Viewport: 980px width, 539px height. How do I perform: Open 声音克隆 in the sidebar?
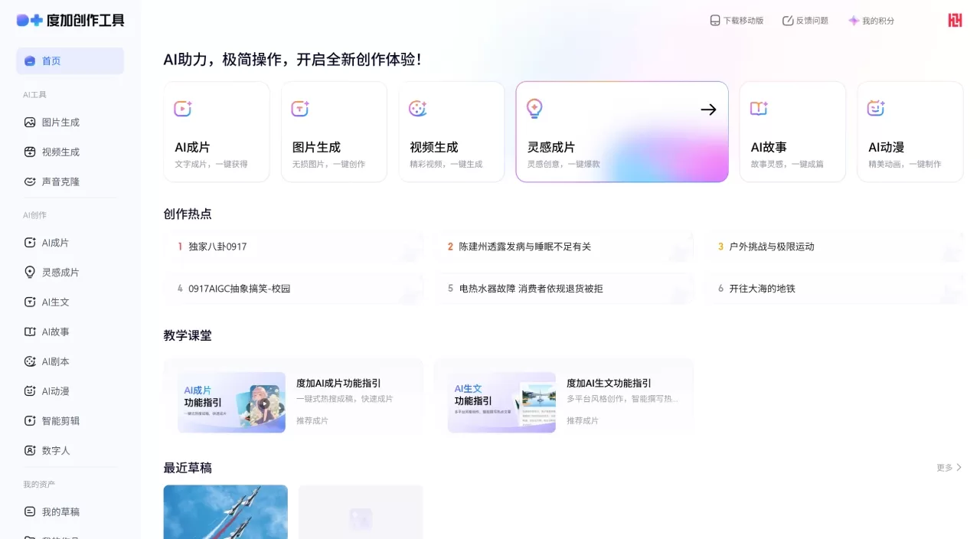click(70, 182)
